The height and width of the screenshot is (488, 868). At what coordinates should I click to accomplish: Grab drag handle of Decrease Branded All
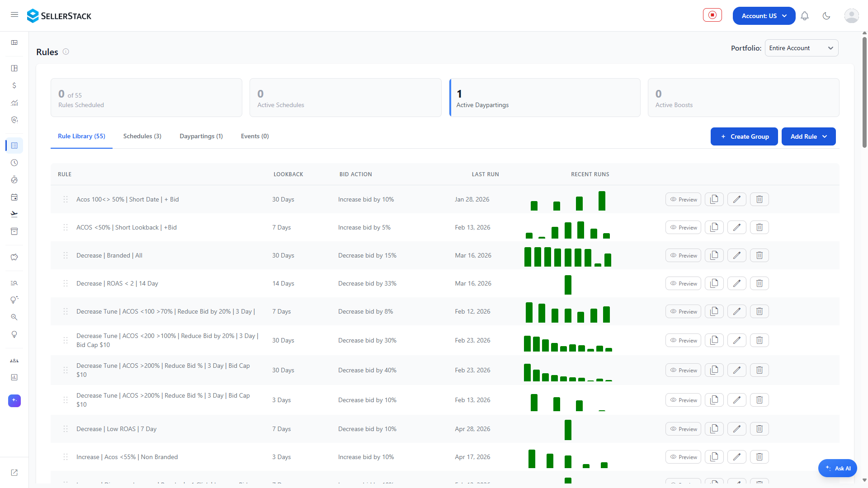point(66,255)
